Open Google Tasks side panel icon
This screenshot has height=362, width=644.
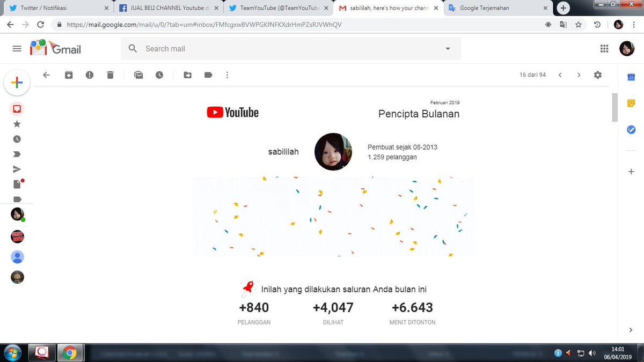[631, 130]
